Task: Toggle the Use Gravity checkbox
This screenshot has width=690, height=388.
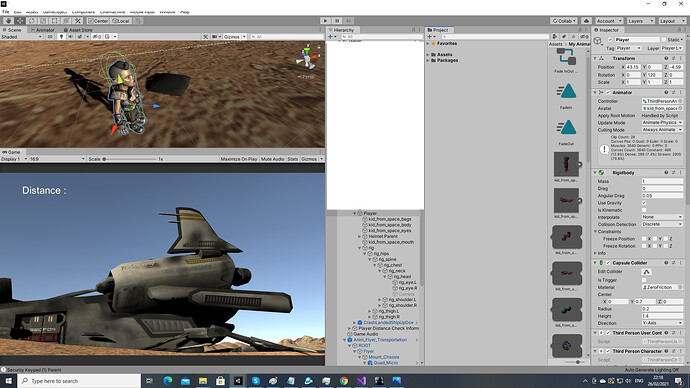Action: (x=644, y=203)
